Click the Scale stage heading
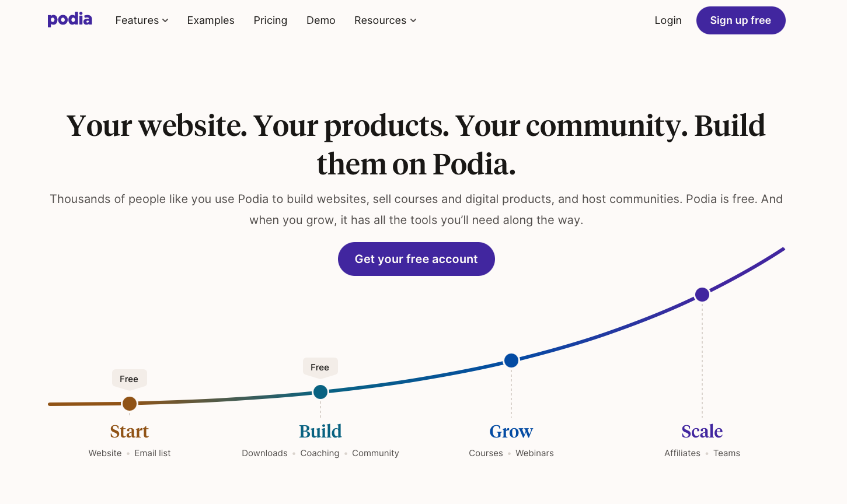Screen dimensions: 847x504 [x=702, y=432]
